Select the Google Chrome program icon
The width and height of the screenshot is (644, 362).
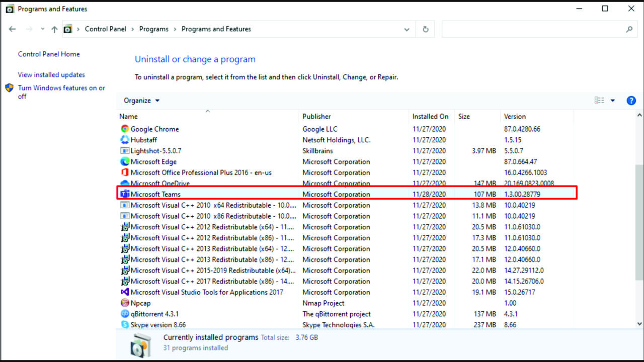[x=124, y=129]
